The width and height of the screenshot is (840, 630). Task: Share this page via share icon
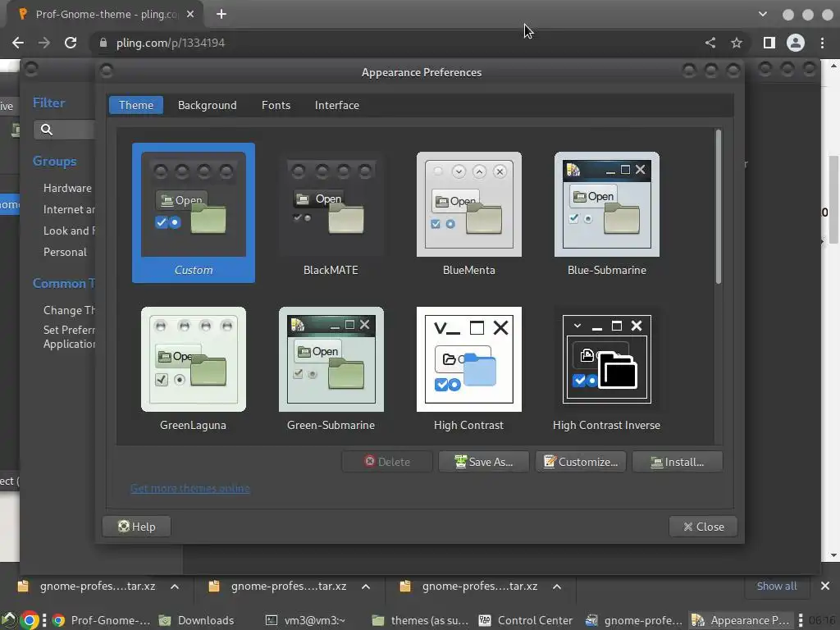click(x=710, y=43)
